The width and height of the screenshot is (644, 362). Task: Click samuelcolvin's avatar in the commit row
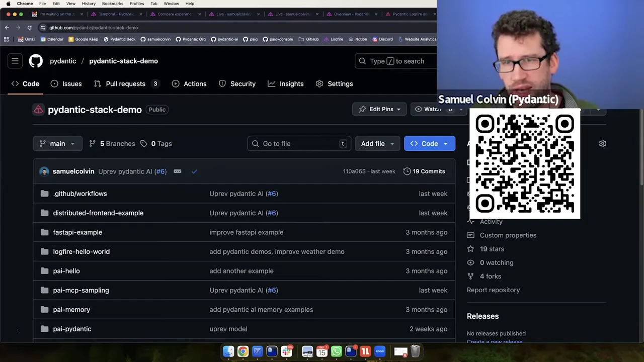point(44,171)
